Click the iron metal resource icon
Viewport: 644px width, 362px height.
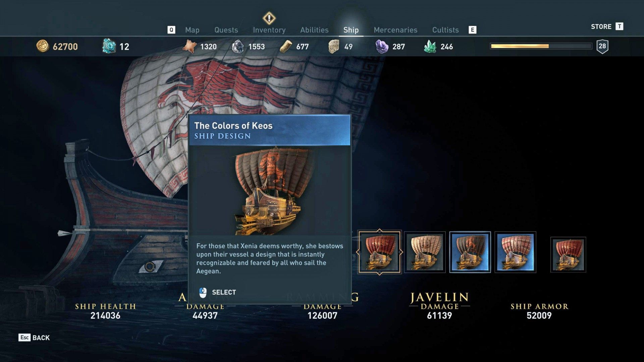click(238, 47)
